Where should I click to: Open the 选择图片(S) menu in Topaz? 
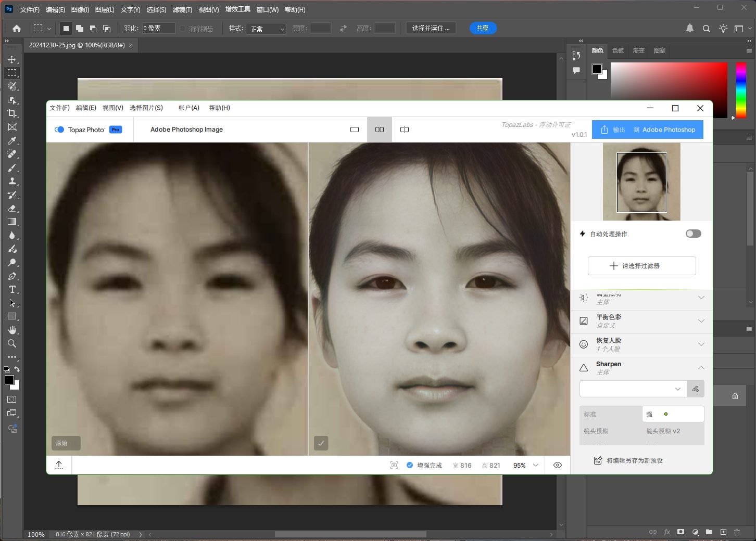point(146,108)
